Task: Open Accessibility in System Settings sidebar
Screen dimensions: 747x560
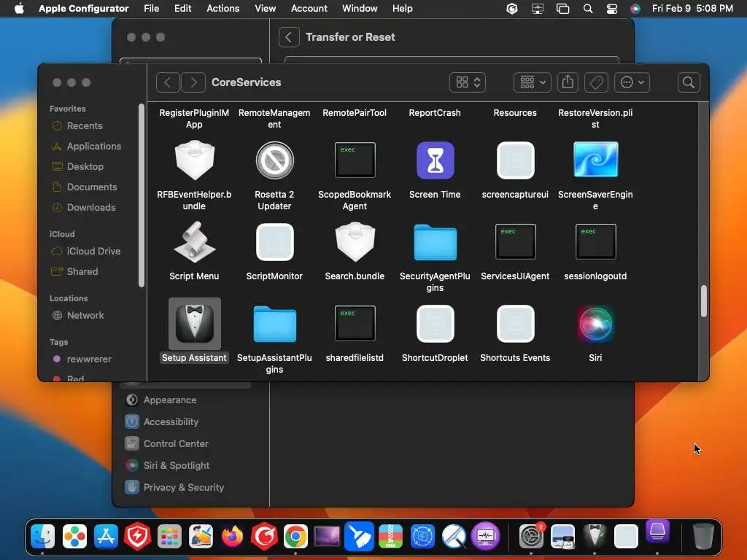Action: tap(171, 422)
